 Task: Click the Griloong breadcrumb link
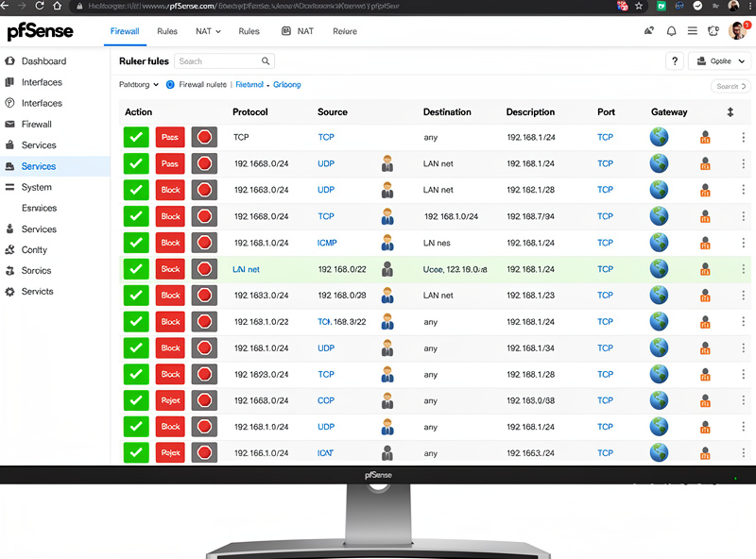[287, 85]
